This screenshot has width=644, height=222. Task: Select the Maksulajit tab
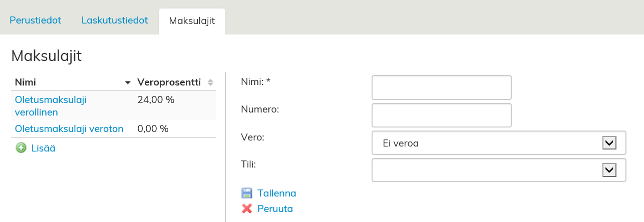point(192,21)
